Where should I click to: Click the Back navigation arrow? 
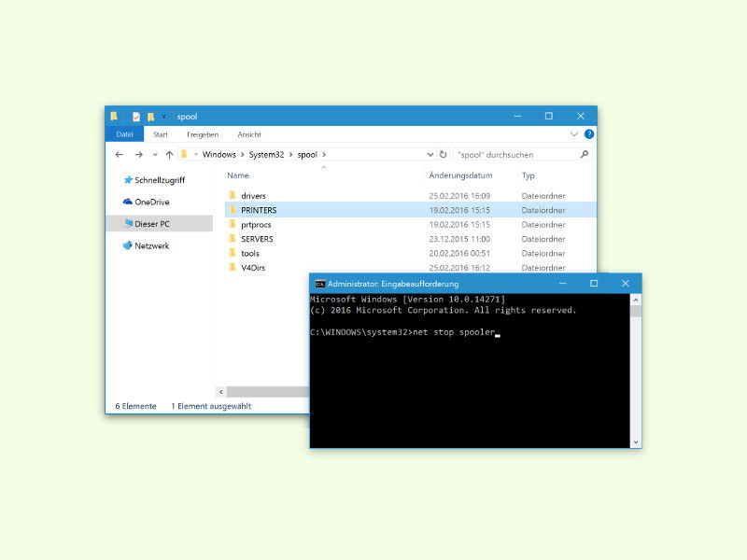point(120,154)
